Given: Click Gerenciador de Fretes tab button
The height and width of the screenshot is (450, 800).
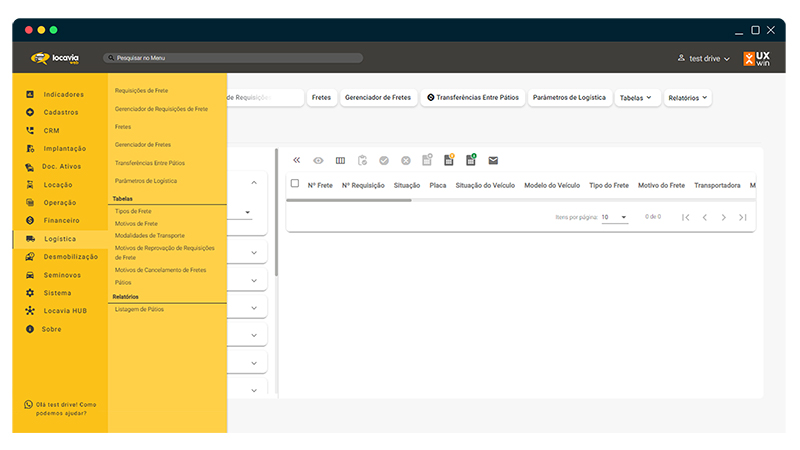Looking at the screenshot, I should tap(378, 97).
